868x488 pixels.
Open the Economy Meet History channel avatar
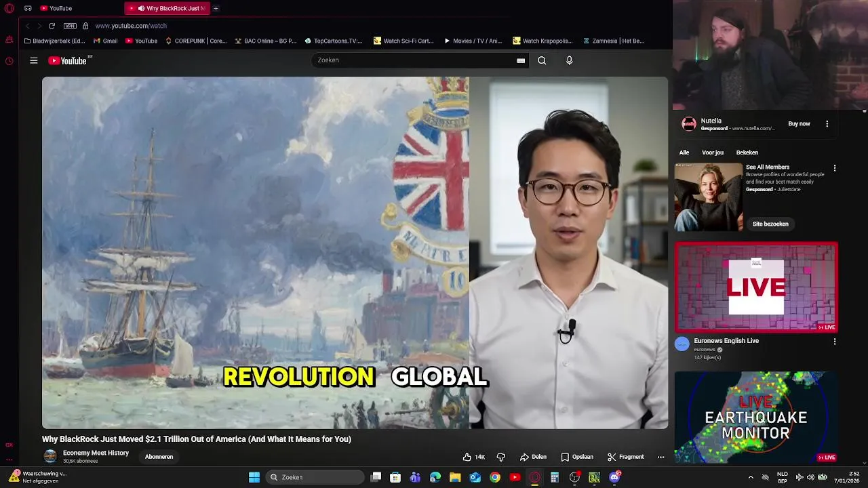point(50,457)
